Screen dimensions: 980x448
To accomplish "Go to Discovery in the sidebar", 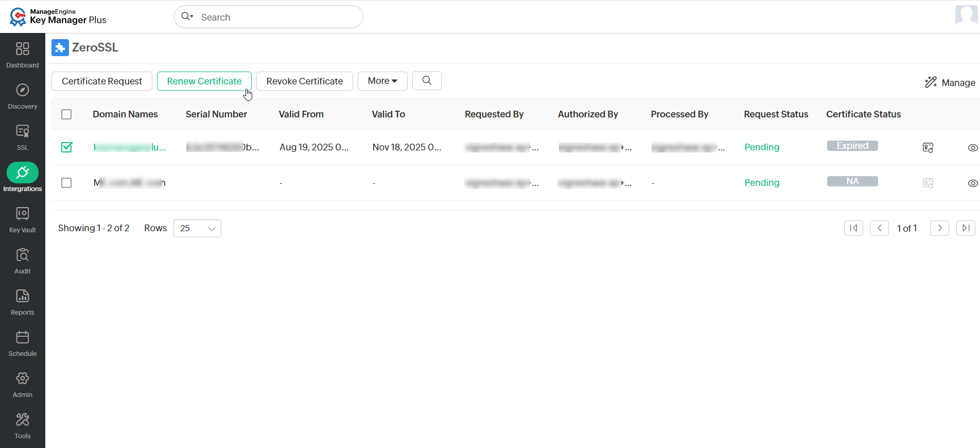I will point(22,96).
